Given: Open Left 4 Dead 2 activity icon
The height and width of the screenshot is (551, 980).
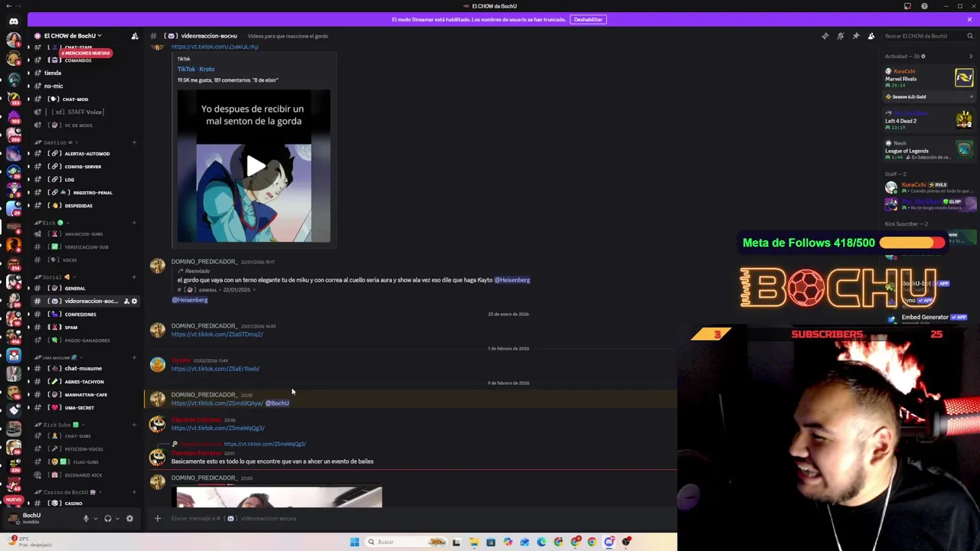Looking at the screenshot, I should point(964,119).
